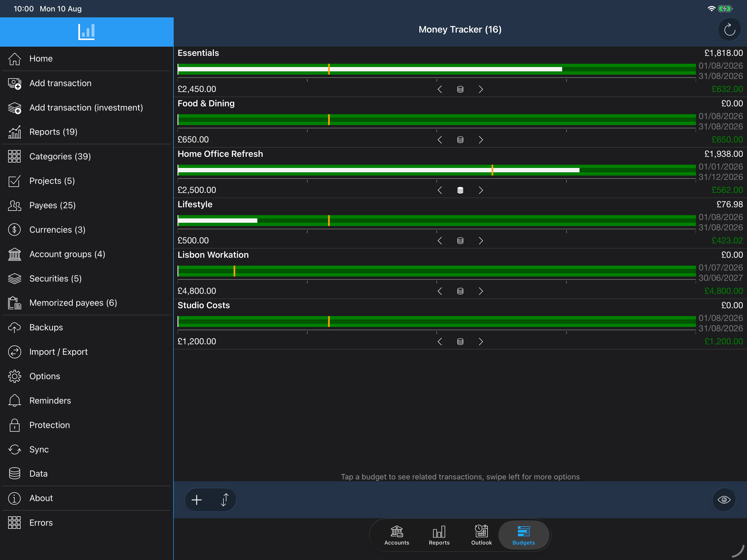Screen dimensions: 747x560
Task: Open Home Office Refresh budget
Action: (x=460, y=173)
